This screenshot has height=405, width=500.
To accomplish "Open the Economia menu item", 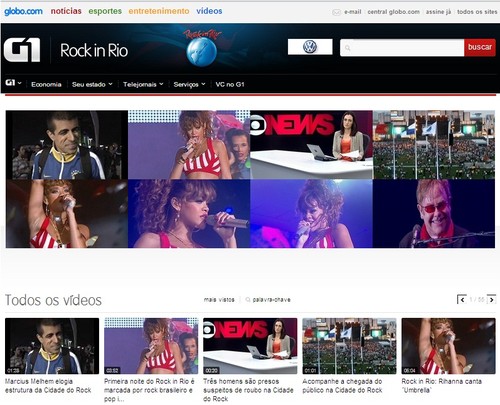I will [x=46, y=84].
